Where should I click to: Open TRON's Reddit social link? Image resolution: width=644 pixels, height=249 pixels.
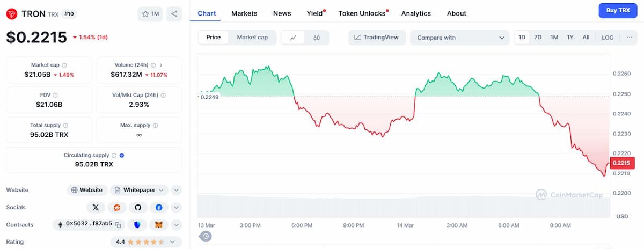[116, 207]
